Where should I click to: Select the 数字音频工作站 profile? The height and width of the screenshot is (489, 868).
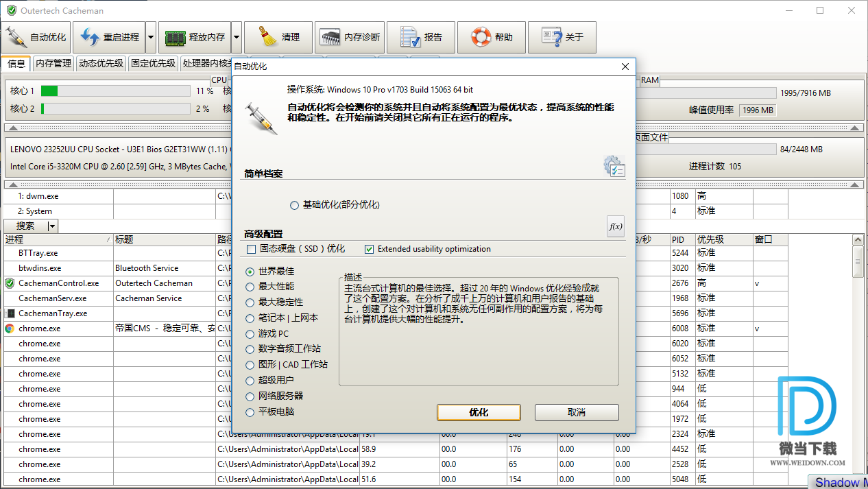tap(283, 349)
